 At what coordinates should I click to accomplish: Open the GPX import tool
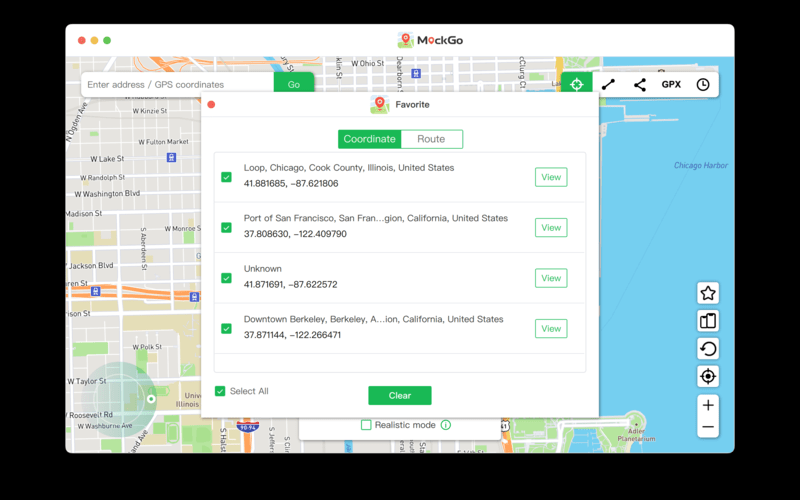[x=671, y=85]
